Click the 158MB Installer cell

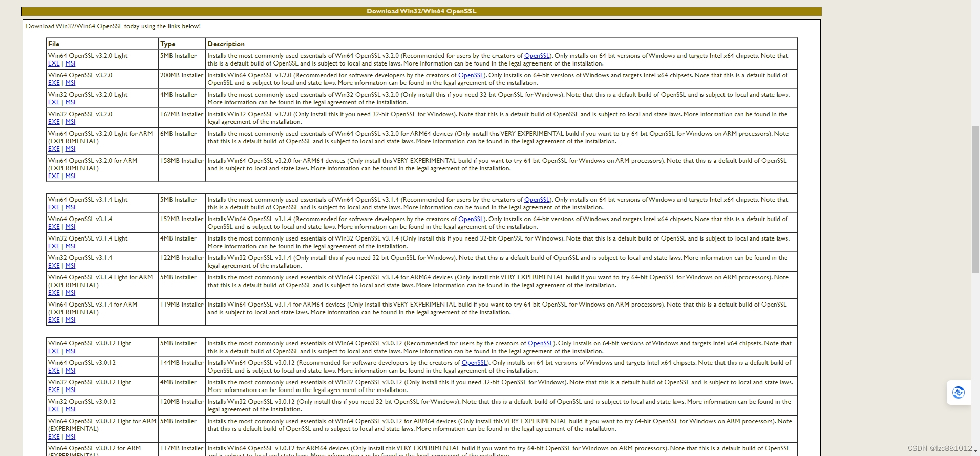(x=182, y=168)
